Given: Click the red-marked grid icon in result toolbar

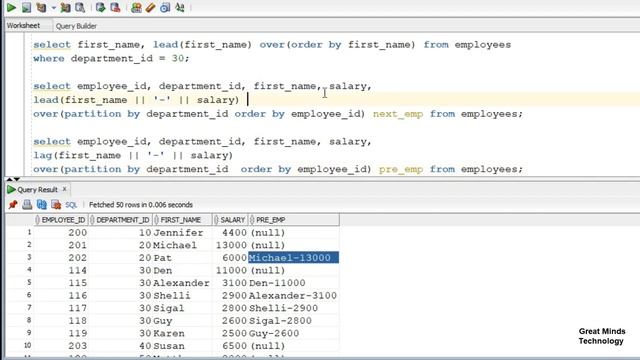Looking at the screenshot, I should [x=56, y=204].
